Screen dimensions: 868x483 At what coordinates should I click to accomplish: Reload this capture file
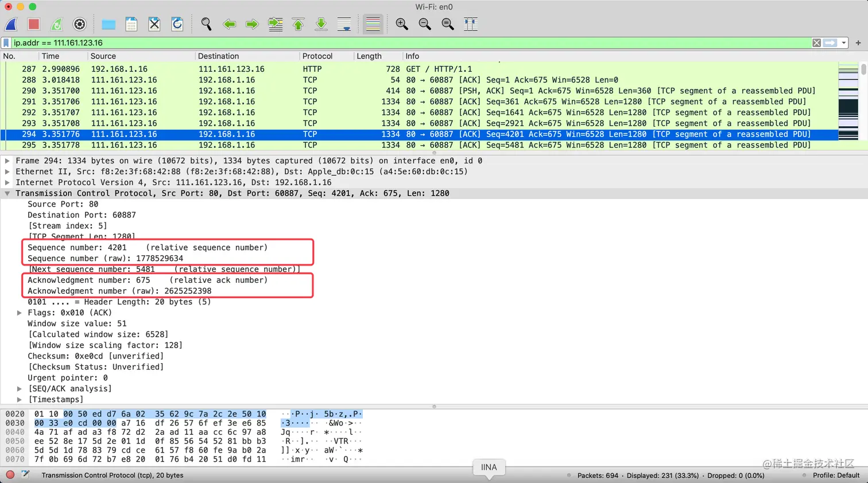tap(177, 24)
